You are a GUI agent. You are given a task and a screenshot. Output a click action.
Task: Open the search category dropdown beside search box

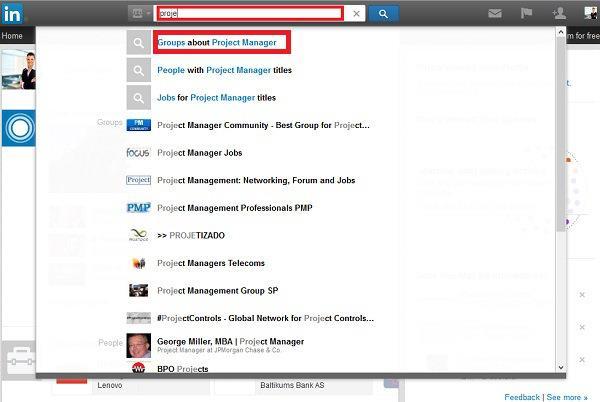(139, 13)
